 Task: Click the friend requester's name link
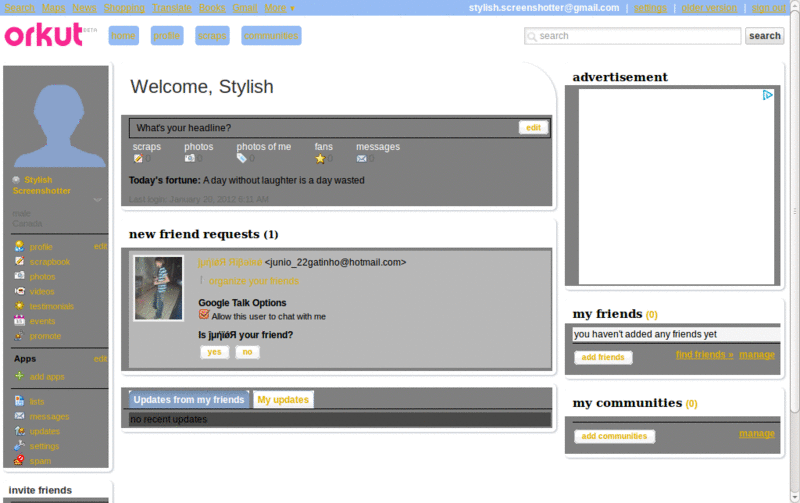click(x=230, y=262)
